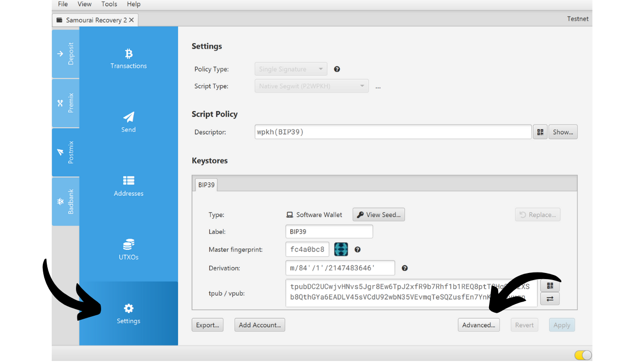Image resolution: width=644 pixels, height=362 pixels.
Task: Click the Keystores heading
Action: (210, 161)
